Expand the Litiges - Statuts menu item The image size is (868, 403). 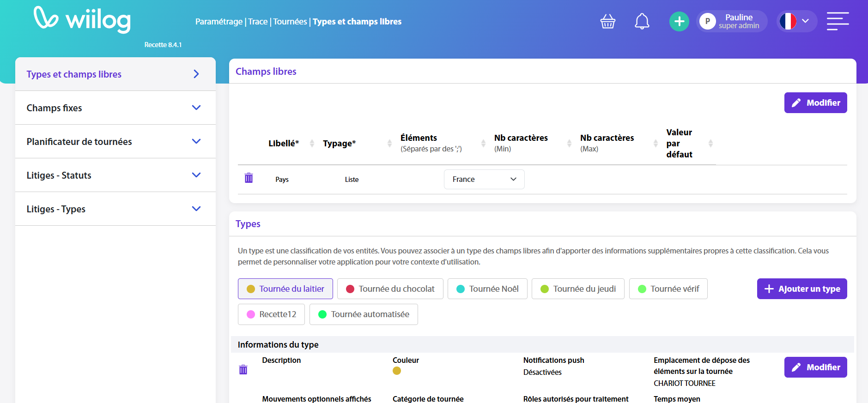click(115, 175)
